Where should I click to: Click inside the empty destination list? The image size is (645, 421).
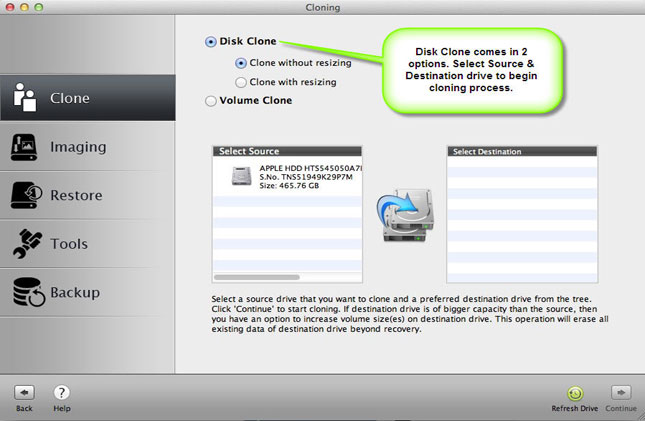pyautogui.click(x=522, y=219)
